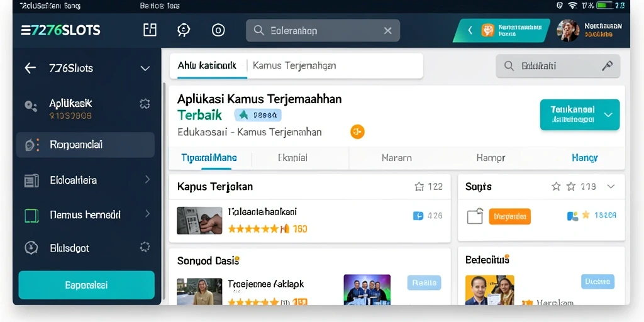Open the orange app icon in teal banner
This screenshot has height=322, width=644.
click(487, 30)
